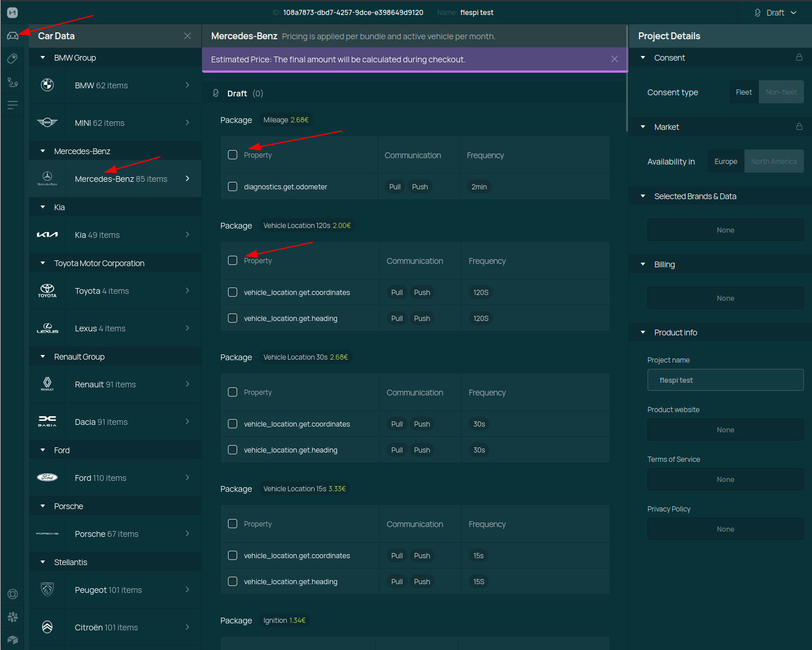Click the Ford brand logo
This screenshot has width=812, height=650.
point(47,477)
